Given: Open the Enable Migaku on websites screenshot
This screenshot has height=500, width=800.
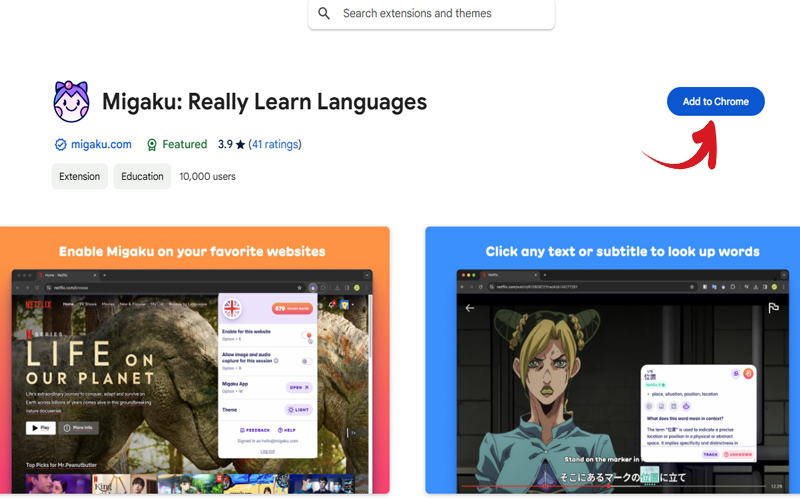Looking at the screenshot, I should (x=194, y=360).
